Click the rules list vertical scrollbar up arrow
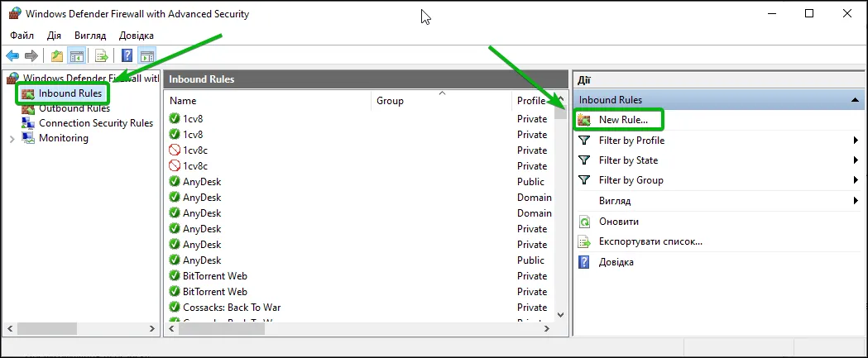 (560, 98)
